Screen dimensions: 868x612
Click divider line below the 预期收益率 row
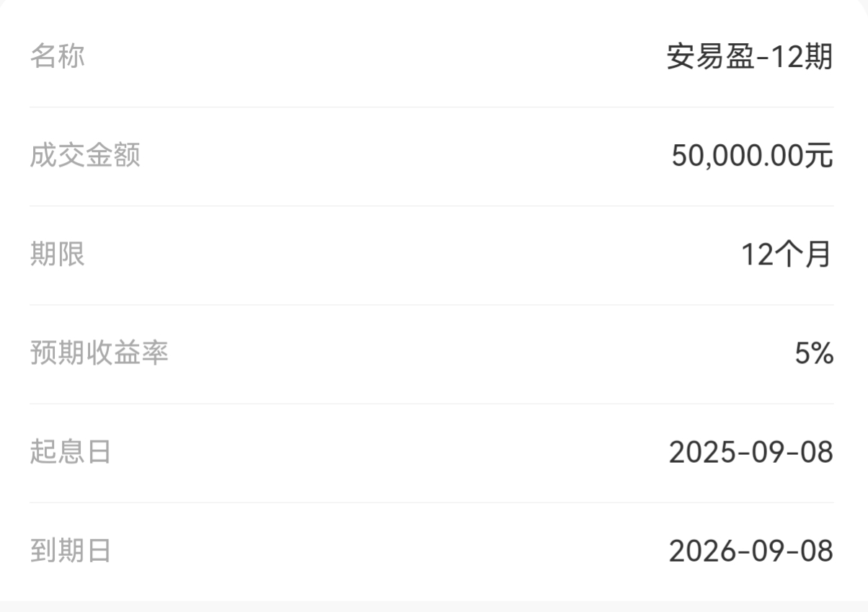[x=432, y=404]
